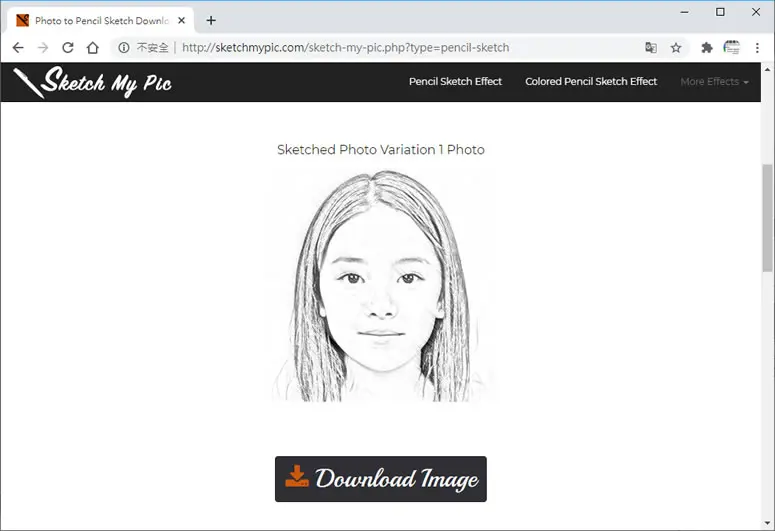Open the extensions puzzle icon
This screenshot has width=775, height=531.
707,47
